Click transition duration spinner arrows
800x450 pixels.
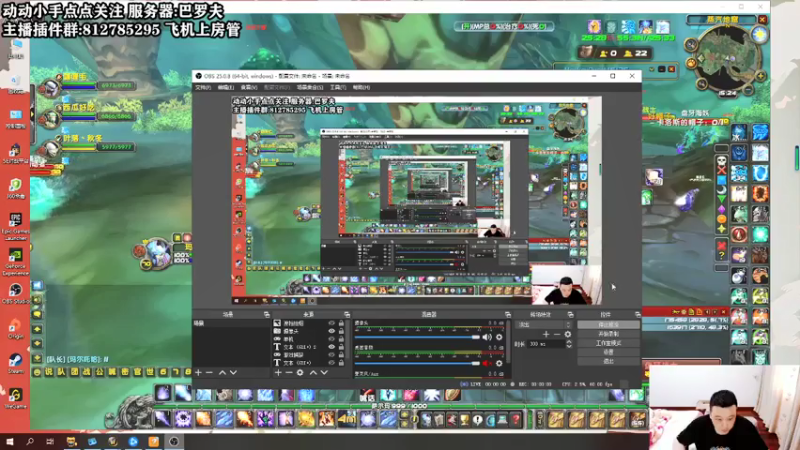(x=568, y=344)
